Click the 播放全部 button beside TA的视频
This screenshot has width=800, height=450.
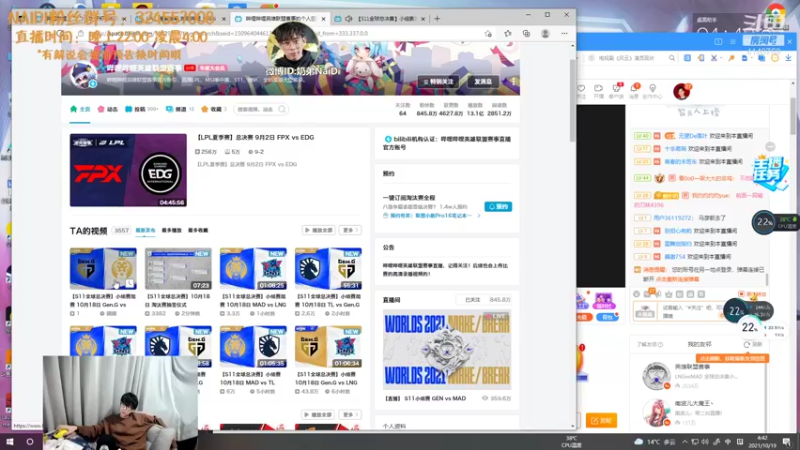coord(319,230)
